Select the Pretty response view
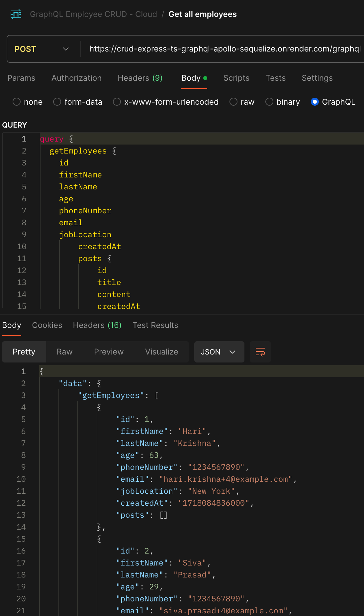Viewport: 364px width, 616px height. point(24,352)
